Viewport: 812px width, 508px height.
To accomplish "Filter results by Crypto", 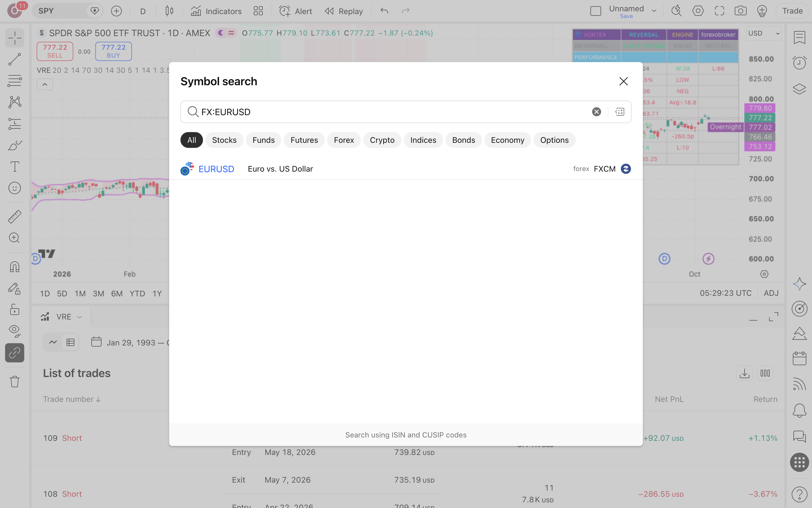I will pyautogui.click(x=382, y=140).
